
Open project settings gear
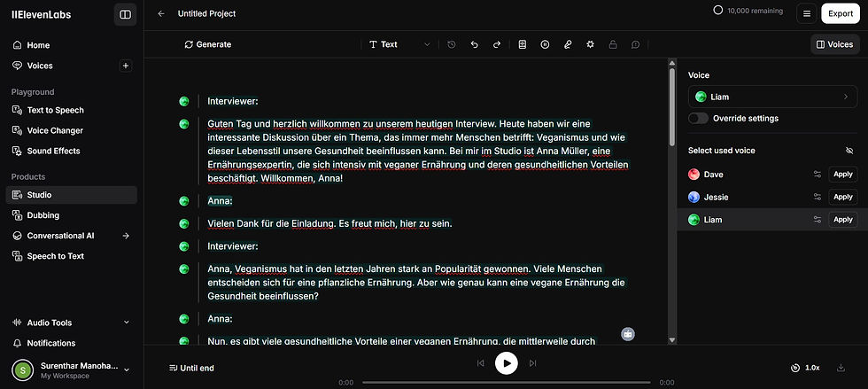(x=590, y=44)
